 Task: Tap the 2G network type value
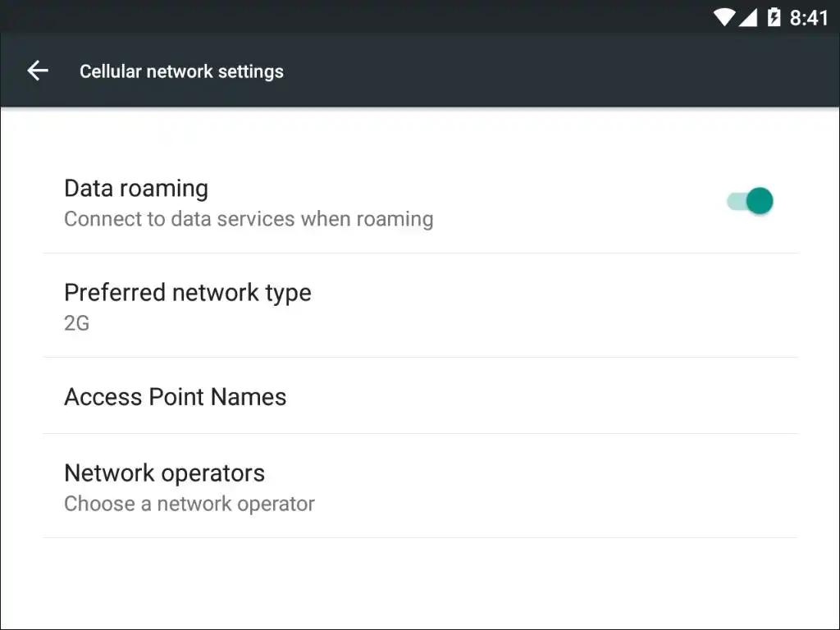[76, 323]
